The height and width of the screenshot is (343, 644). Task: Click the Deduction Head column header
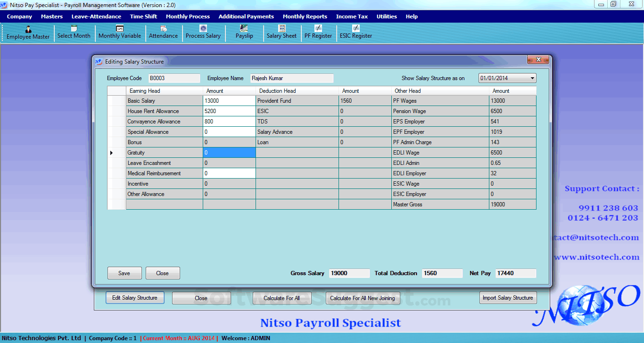tap(297, 91)
